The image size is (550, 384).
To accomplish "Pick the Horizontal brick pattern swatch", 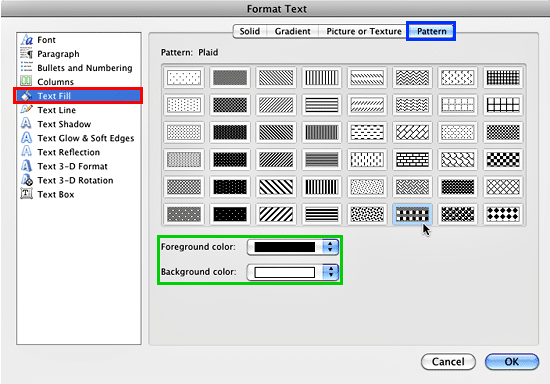I will [x=412, y=159].
